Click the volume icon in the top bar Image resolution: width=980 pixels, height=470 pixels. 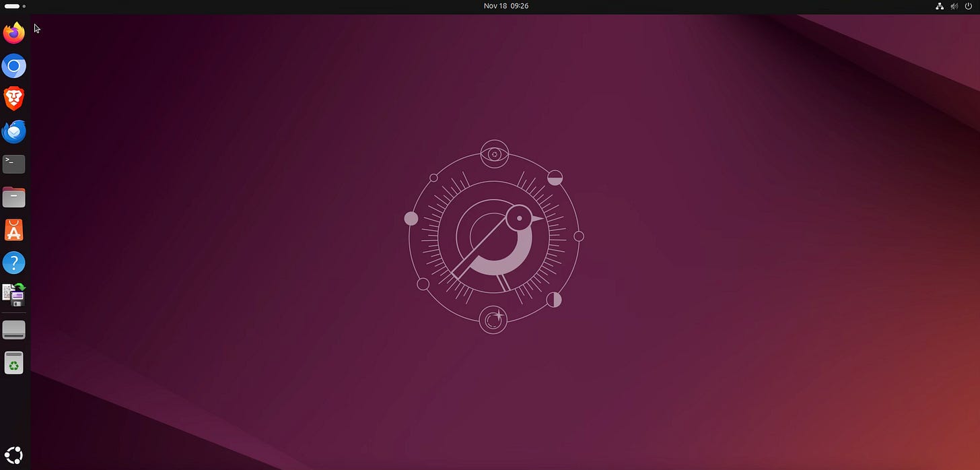[x=954, y=6]
